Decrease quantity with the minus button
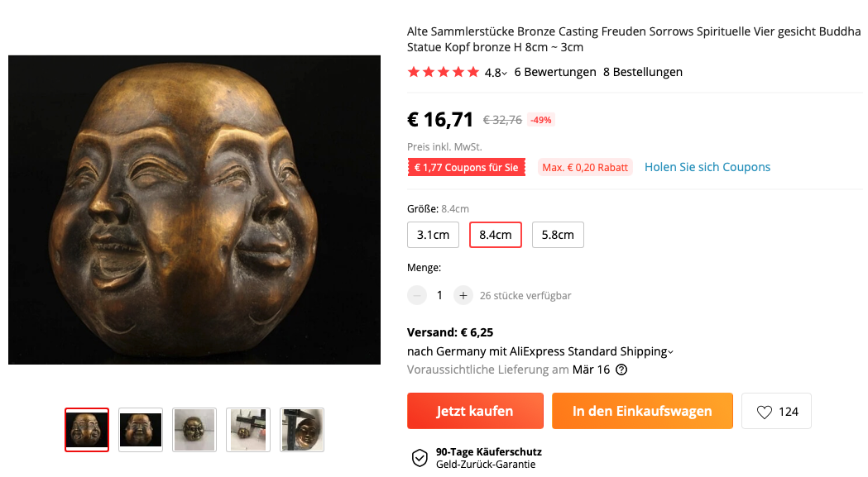The width and height of the screenshot is (868, 477). (417, 295)
